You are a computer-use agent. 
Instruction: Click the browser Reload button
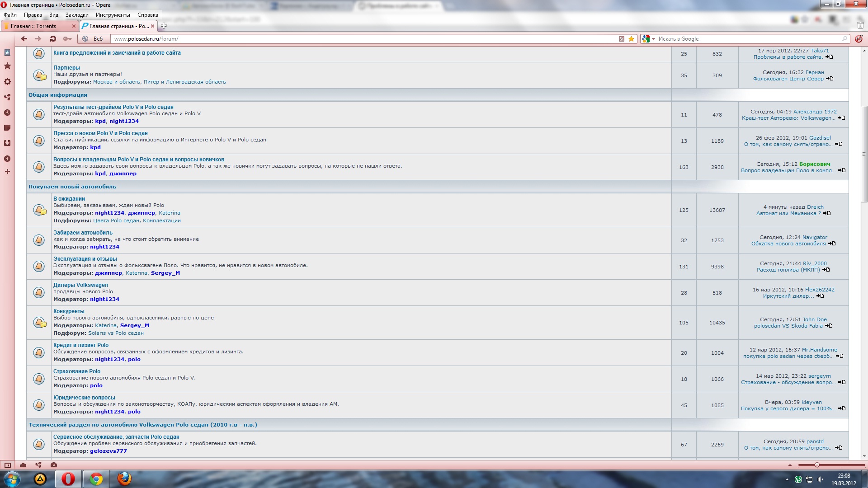click(53, 39)
